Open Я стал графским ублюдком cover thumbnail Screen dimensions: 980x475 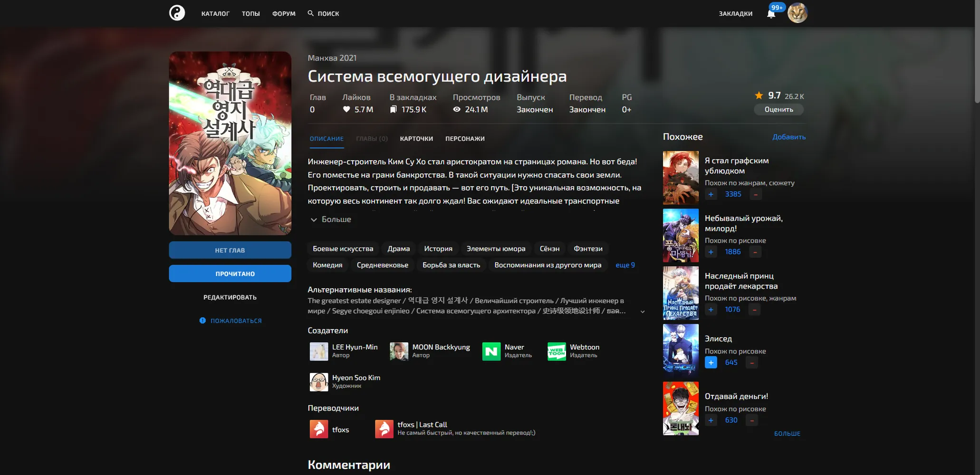tap(681, 178)
